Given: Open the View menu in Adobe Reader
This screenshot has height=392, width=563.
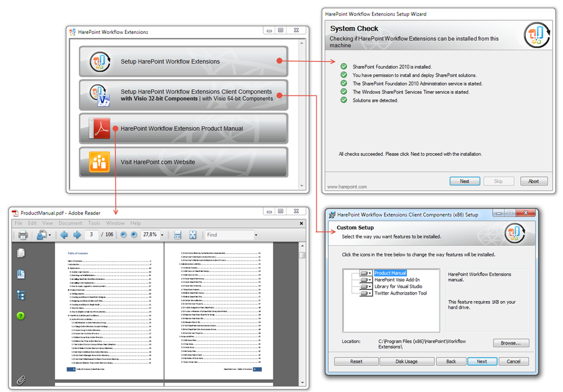Looking at the screenshot, I should (x=47, y=223).
